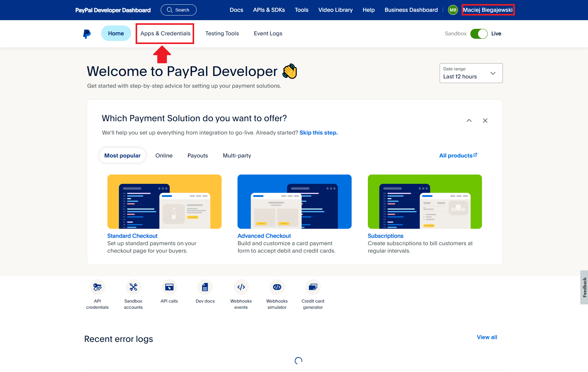The width and height of the screenshot is (588, 372).
Task: Toggle the Sandbox/Live environment switch
Action: tap(479, 34)
